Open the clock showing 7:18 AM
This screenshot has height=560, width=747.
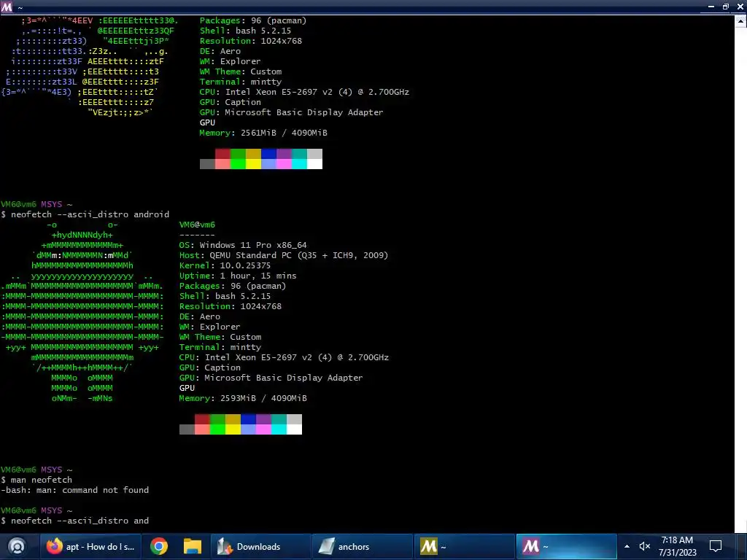tap(677, 546)
